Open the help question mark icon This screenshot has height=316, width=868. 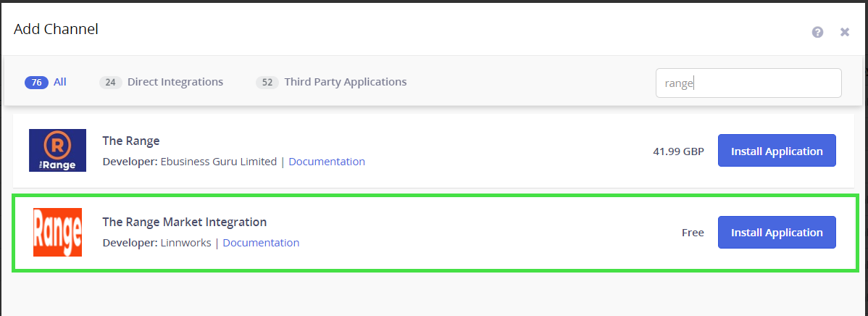817,32
